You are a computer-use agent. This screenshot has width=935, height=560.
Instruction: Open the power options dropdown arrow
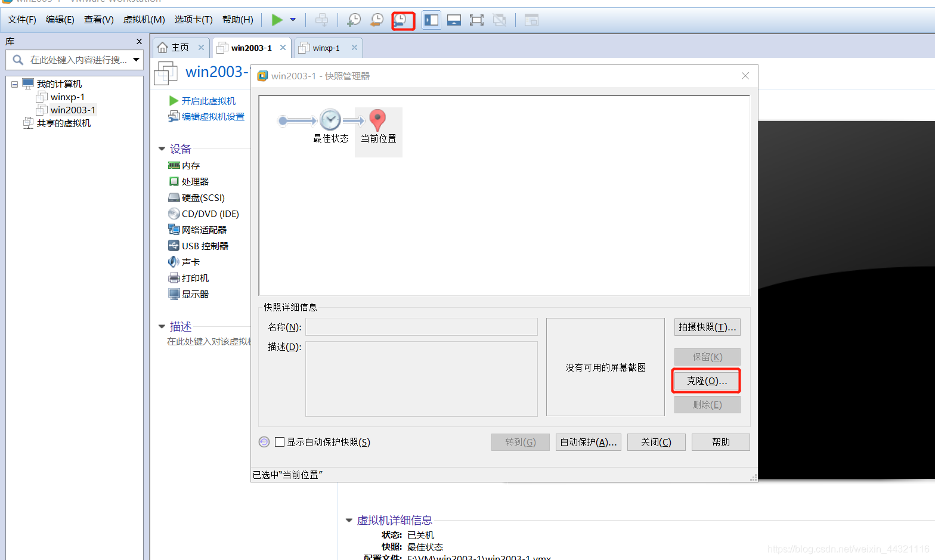(x=293, y=20)
